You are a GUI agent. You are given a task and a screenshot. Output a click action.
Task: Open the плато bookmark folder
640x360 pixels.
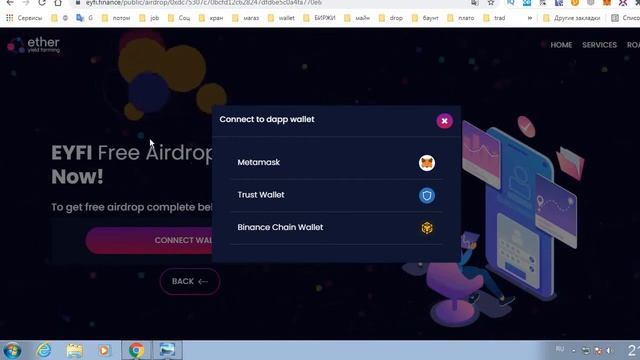[461, 18]
